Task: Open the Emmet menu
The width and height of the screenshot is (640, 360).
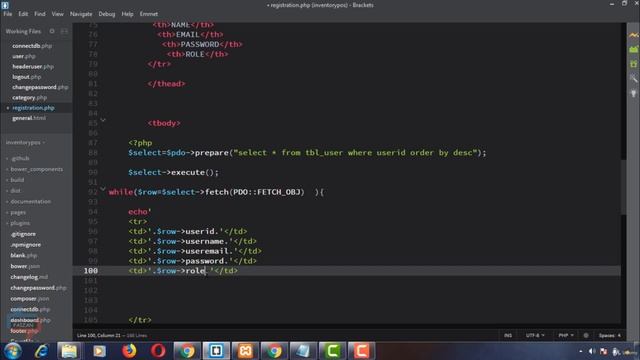Action: (x=149, y=14)
